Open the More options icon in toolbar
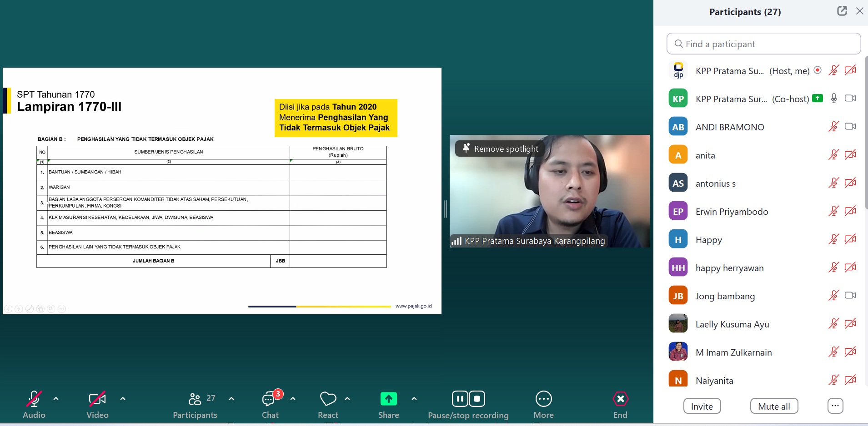Viewport: 868px width, 426px height. 543,399
